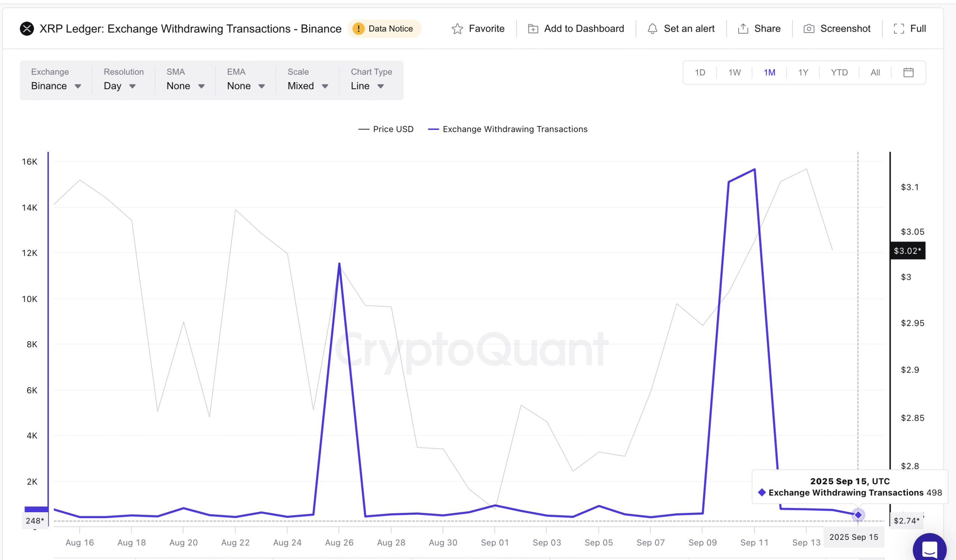The height and width of the screenshot is (560, 956).
Task: Open the Share options
Action: click(x=759, y=28)
